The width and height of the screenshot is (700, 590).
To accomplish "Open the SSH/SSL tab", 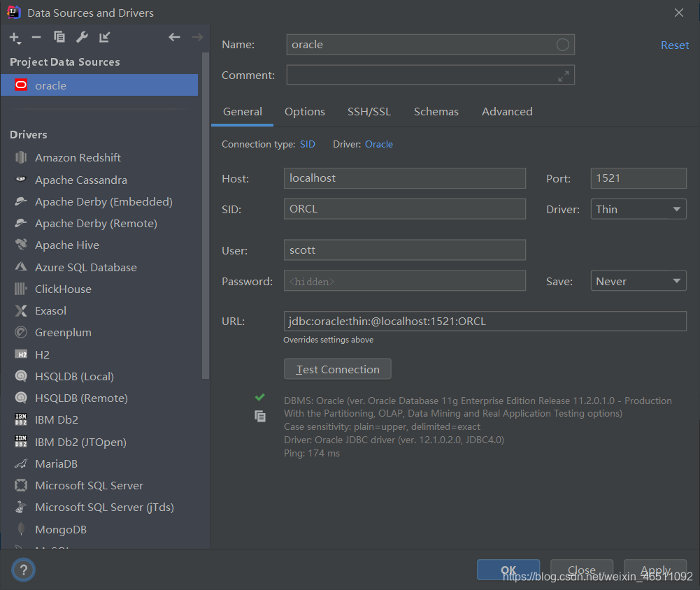I will click(369, 112).
